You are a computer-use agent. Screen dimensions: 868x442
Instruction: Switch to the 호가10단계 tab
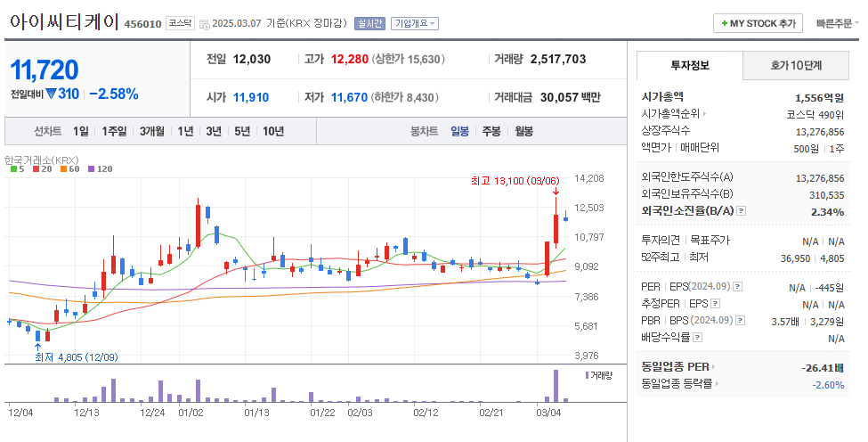click(x=796, y=65)
